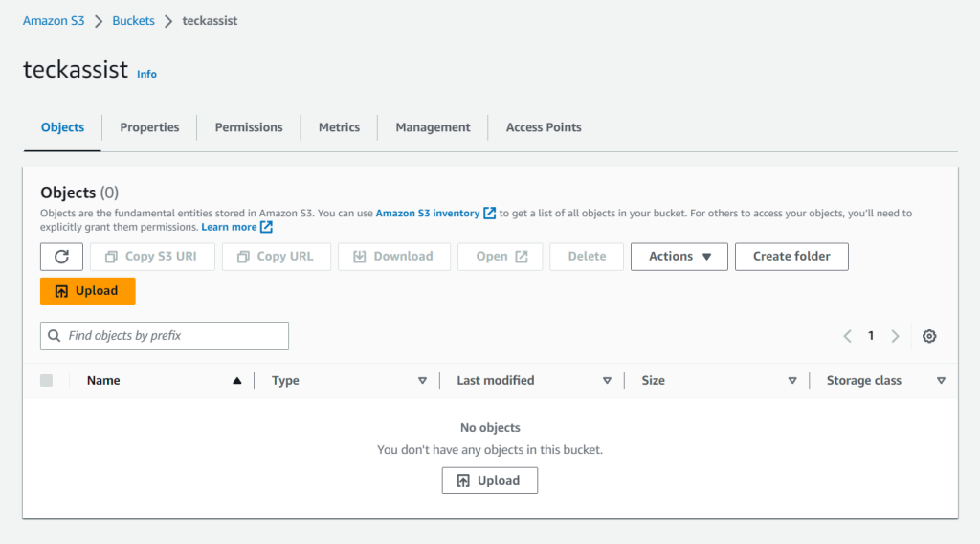Viewport: 980px width, 544px height.
Task: Click the Download button
Action: (x=393, y=257)
